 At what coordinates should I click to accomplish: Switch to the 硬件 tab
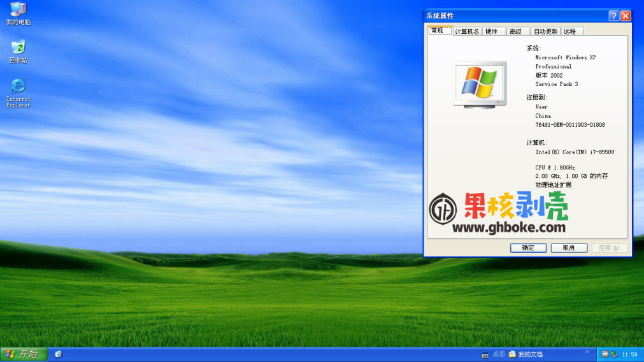click(x=493, y=32)
